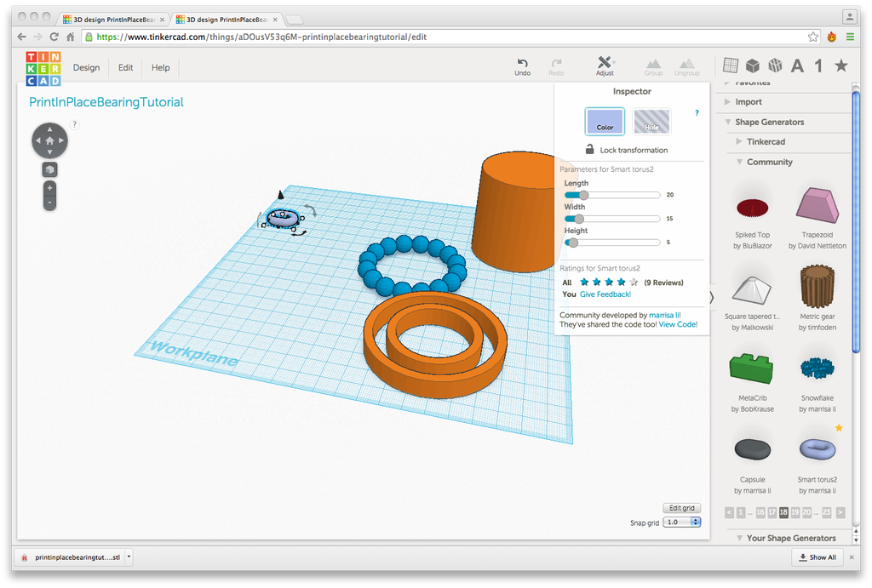Bookmark the page with the address-bar star
Viewport: 872px width, 588px height.
pyautogui.click(x=813, y=37)
